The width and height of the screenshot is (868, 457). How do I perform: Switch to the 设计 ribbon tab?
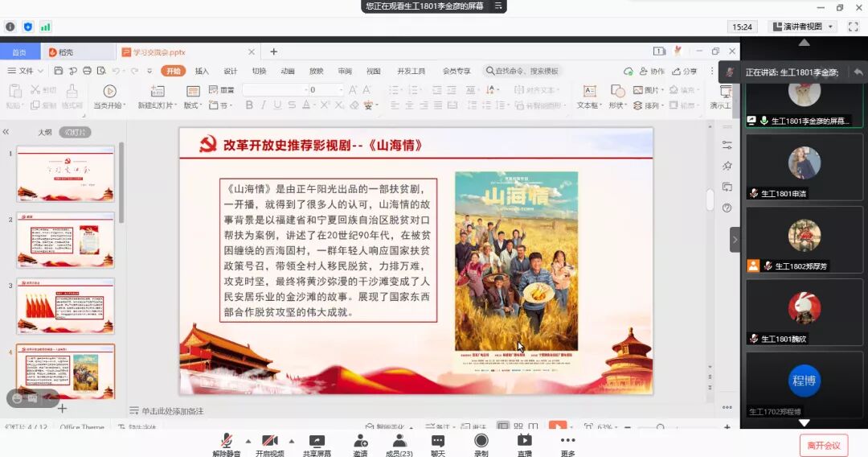coord(231,71)
